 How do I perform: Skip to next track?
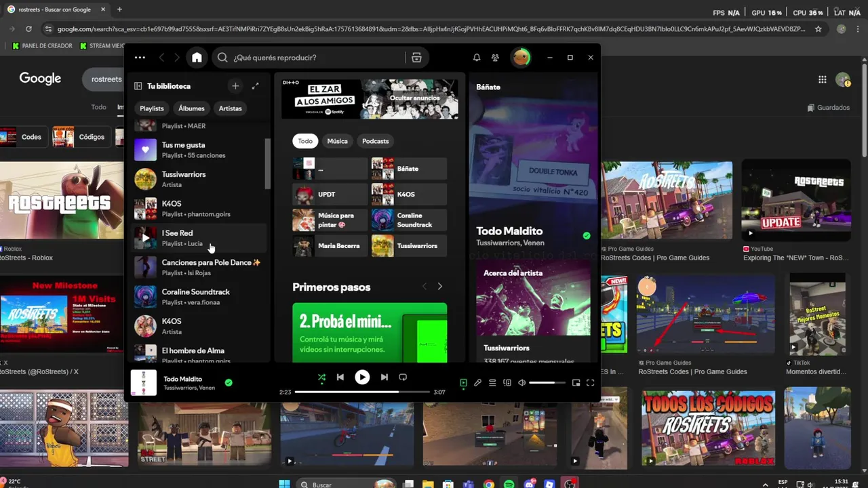[384, 377]
